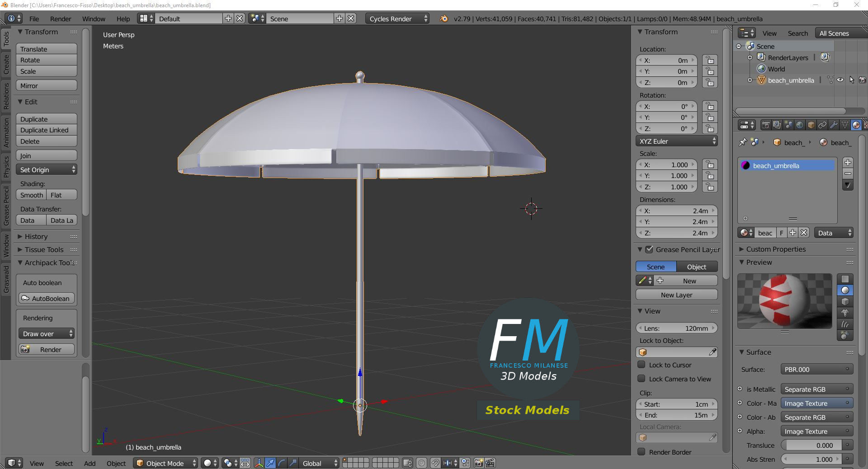The width and height of the screenshot is (868, 469).
Task: Open the Object Mode dropdown
Action: [x=165, y=463]
